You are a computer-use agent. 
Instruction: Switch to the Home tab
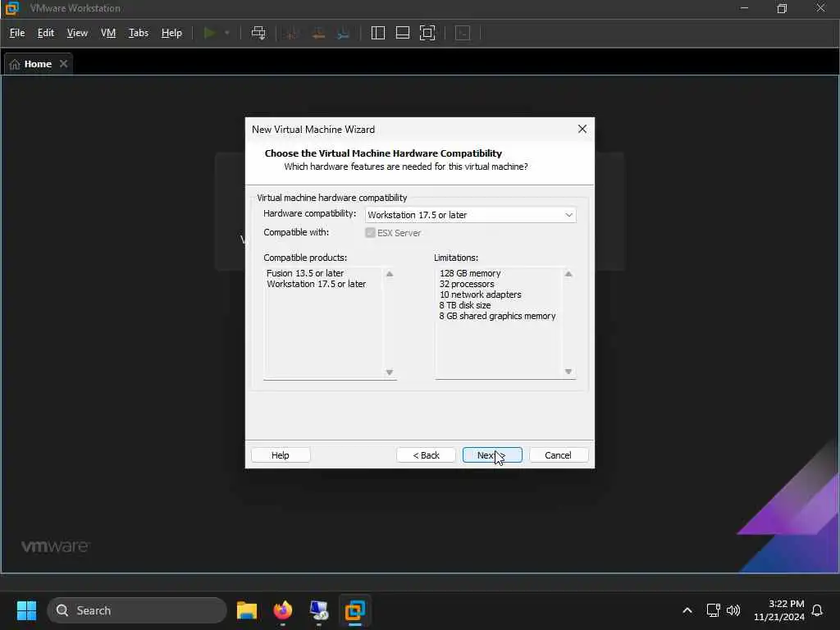click(x=38, y=64)
